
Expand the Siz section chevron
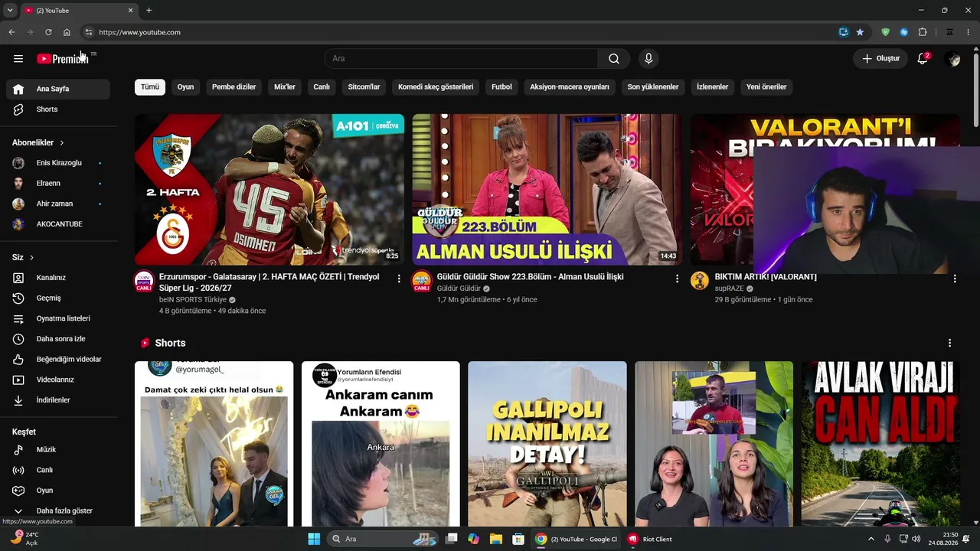click(31, 257)
